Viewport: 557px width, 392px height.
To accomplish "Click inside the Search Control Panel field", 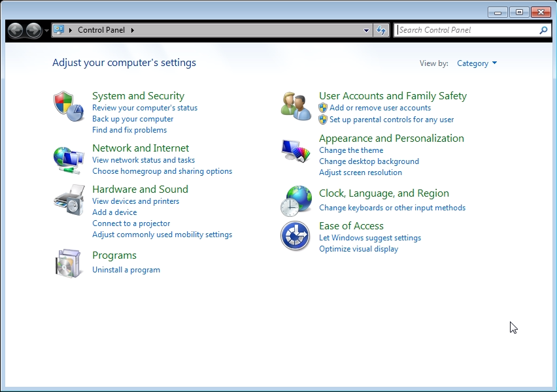I will coord(467,30).
